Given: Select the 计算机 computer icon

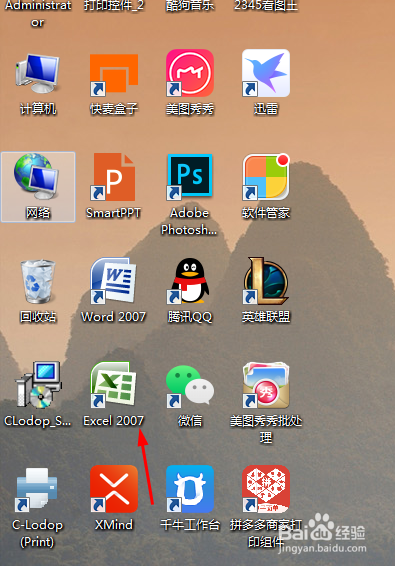Looking at the screenshot, I should 38,73.
